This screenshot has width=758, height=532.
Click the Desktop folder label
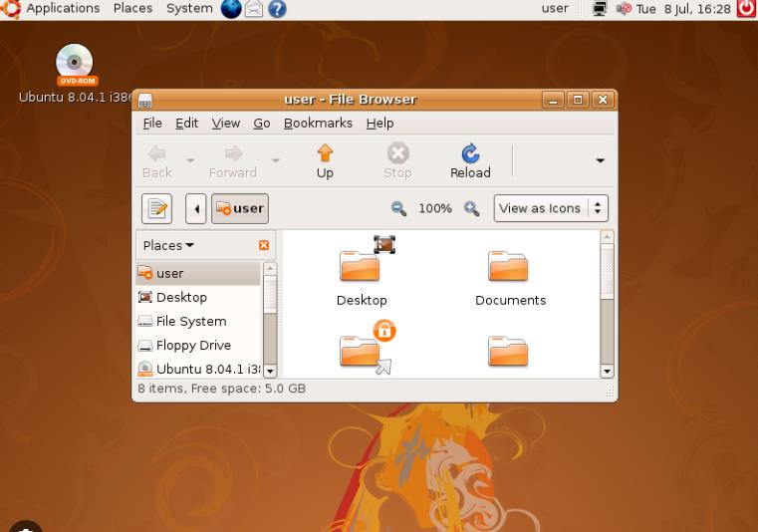pyautogui.click(x=362, y=300)
